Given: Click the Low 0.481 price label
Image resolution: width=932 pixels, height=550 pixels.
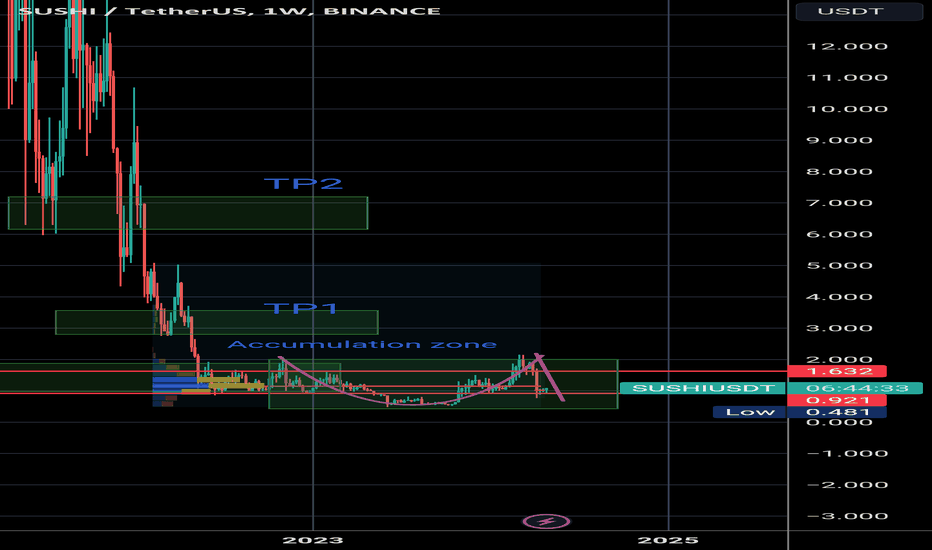Looking at the screenshot, I should [x=799, y=412].
